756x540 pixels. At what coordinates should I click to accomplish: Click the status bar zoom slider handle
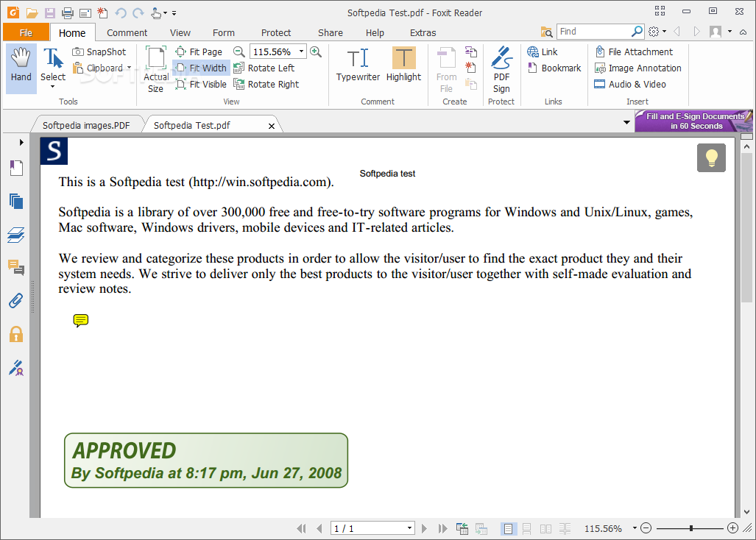[x=691, y=528]
